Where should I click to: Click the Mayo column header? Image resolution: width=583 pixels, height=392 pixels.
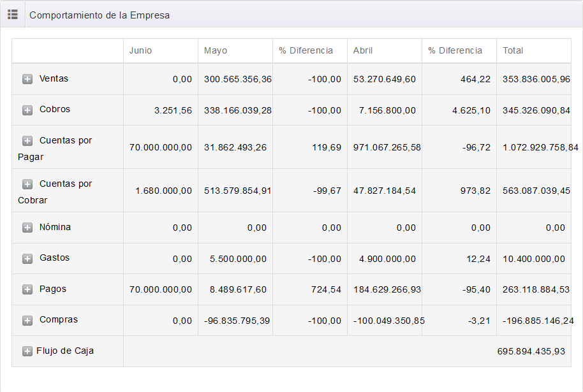216,50
